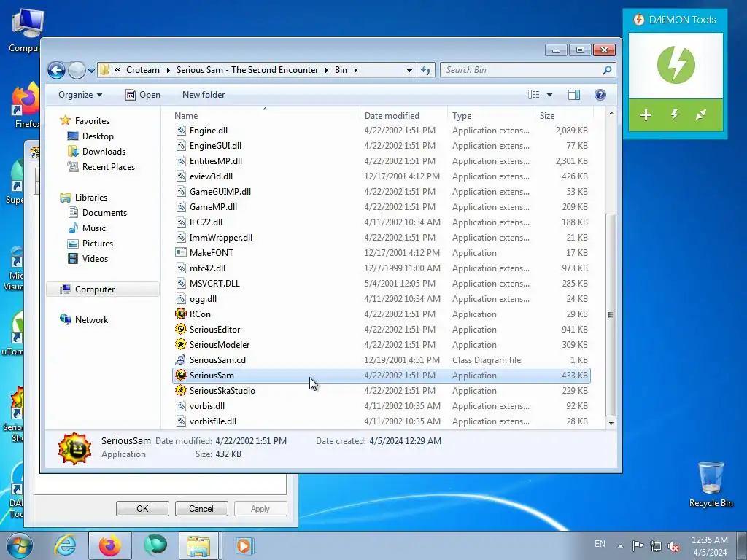Open the change view options dropdown arrow
Image resolution: width=747 pixels, height=560 pixels.
[549, 95]
